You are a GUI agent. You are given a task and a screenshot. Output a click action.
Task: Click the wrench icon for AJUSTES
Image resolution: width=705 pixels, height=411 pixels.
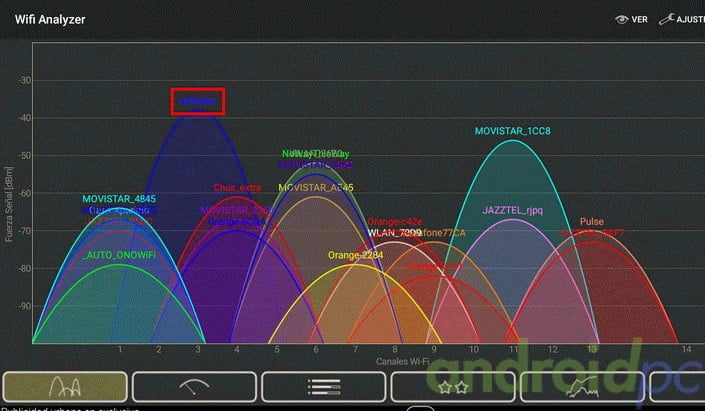pos(667,19)
